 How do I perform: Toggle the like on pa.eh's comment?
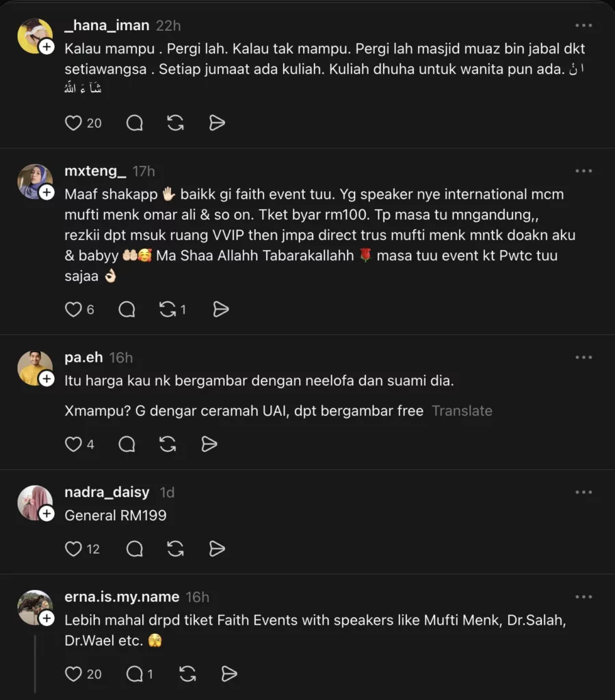tap(73, 444)
